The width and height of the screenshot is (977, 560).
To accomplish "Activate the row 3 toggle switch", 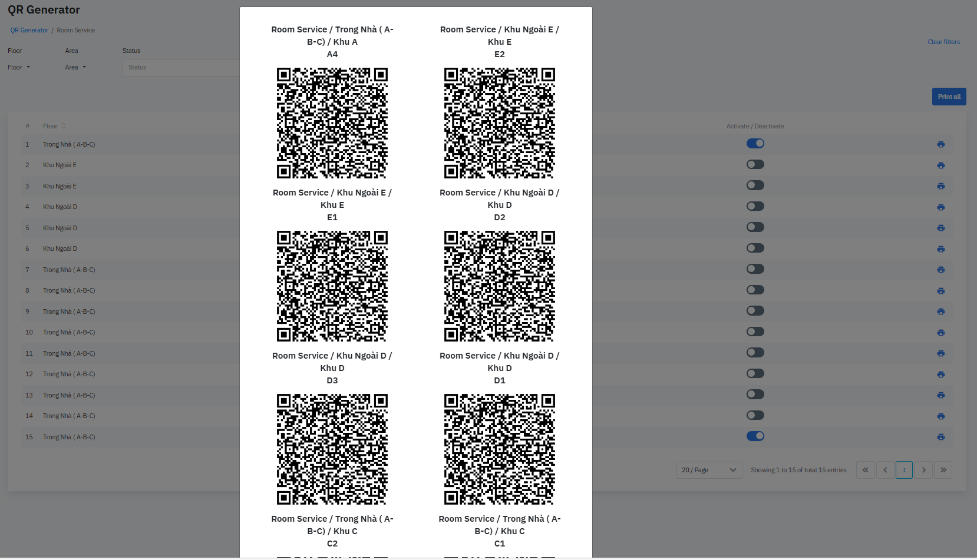I will point(755,185).
